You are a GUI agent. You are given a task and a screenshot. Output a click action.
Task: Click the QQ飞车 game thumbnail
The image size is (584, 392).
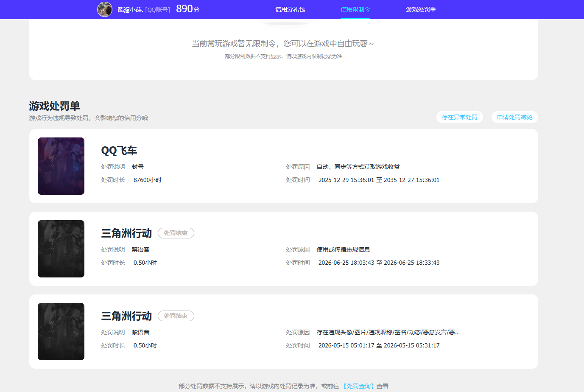[x=61, y=166]
